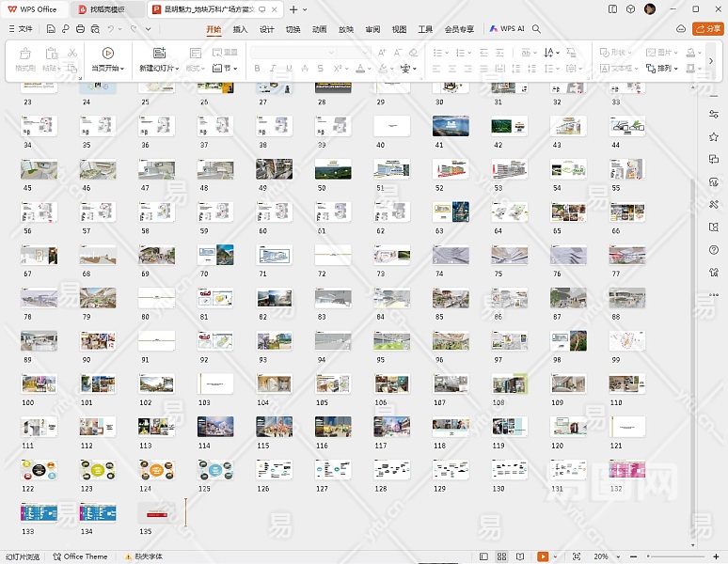Expand the new slide dropdown arrow
This screenshot has width=728, height=564.
click(176, 69)
